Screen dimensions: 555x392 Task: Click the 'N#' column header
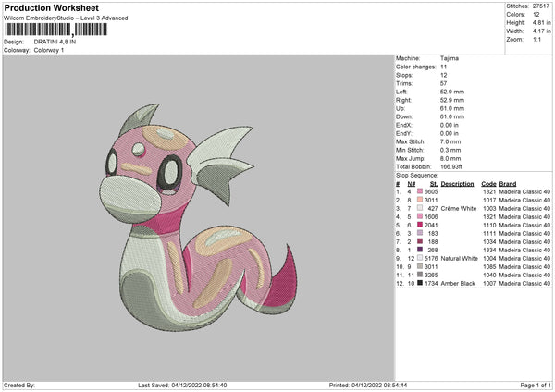pyautogui.click(x=412, y=184)
